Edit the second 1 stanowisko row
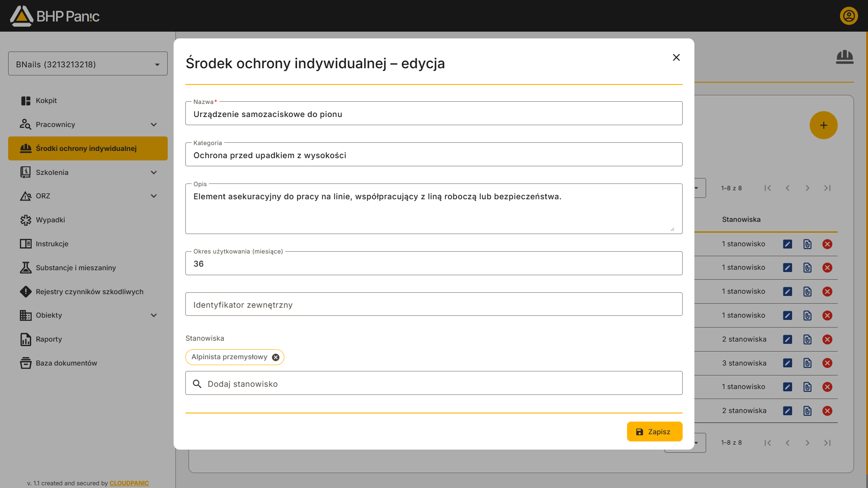Screen dimensions: 868x488 (x=787, y=267)
